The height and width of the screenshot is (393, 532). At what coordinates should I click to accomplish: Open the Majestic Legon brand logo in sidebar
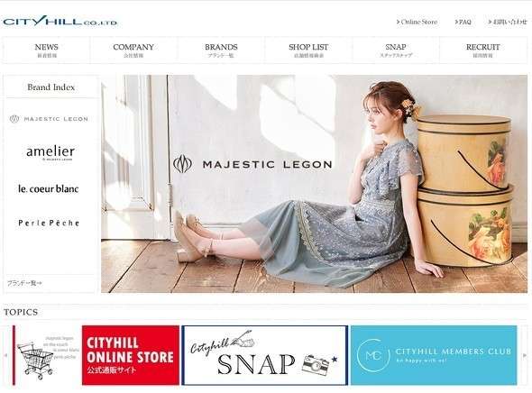[x=49, y=119]
